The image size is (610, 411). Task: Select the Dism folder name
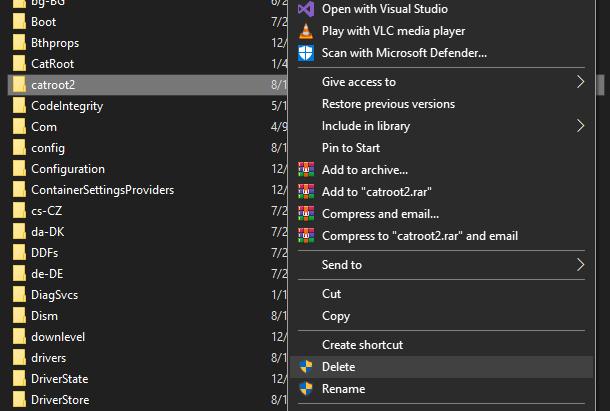click(x=44, y=316)
